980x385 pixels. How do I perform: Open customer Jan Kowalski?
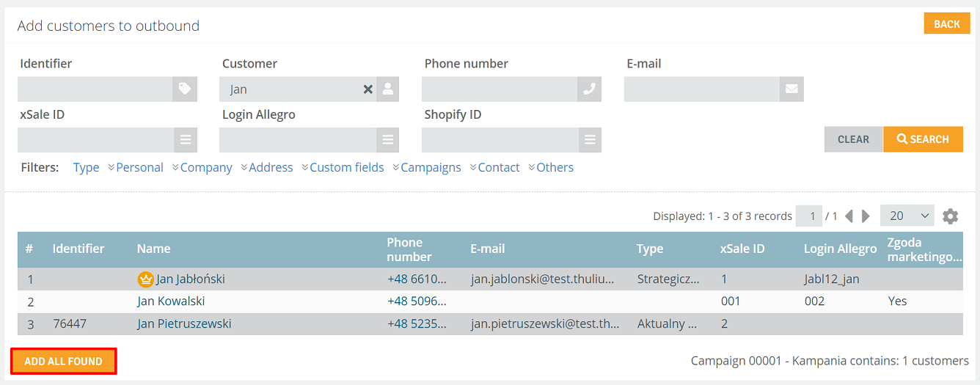tap(171, 301)
